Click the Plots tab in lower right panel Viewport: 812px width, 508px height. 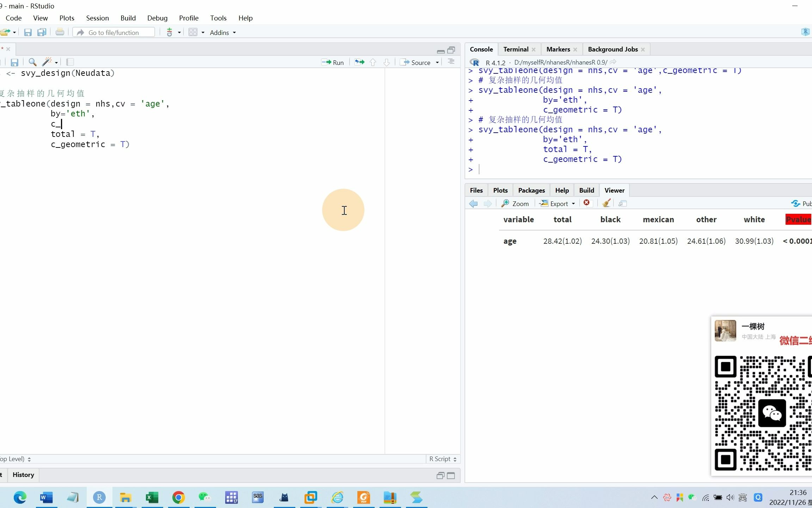point(500,190)
